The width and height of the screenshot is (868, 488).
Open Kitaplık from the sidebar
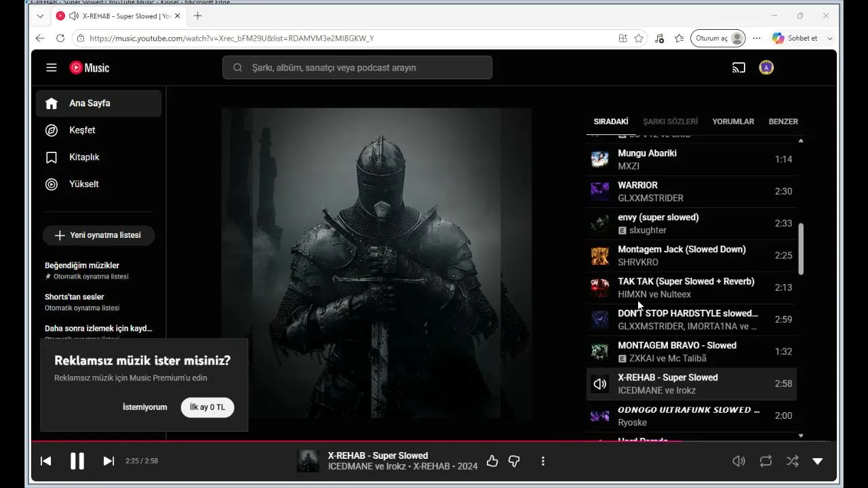99,157
